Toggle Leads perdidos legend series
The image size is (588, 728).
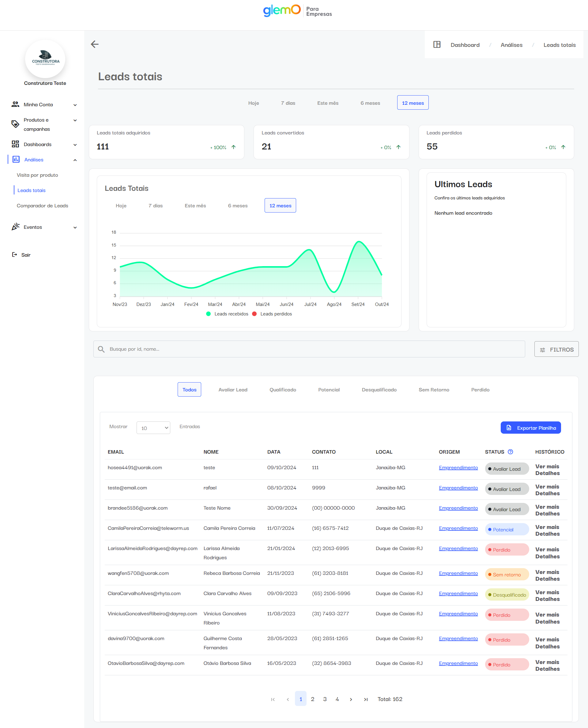tap(272, 314)
